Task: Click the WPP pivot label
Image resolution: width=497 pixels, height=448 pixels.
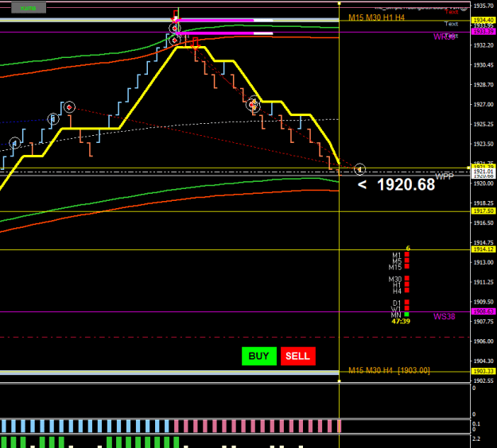Action: (445, 176)
